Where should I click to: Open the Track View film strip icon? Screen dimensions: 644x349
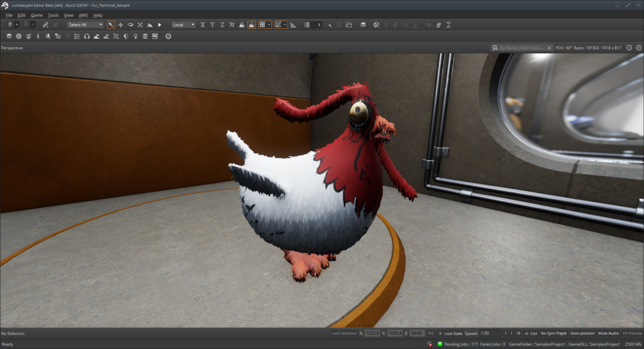[77, 36]
